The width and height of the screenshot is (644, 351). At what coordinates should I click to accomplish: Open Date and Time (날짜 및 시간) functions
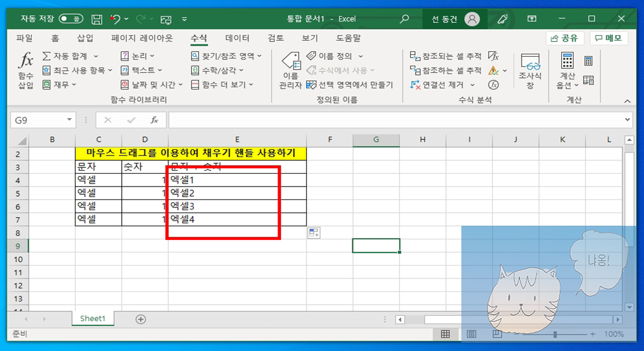(x=152, y=85)
